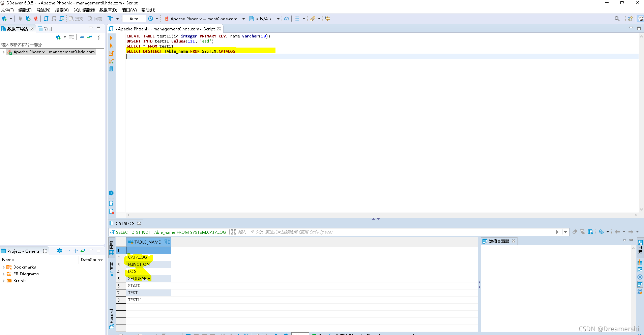Open 编辑(E) menu
644x335 pixels.
click(x=25, y=10)
